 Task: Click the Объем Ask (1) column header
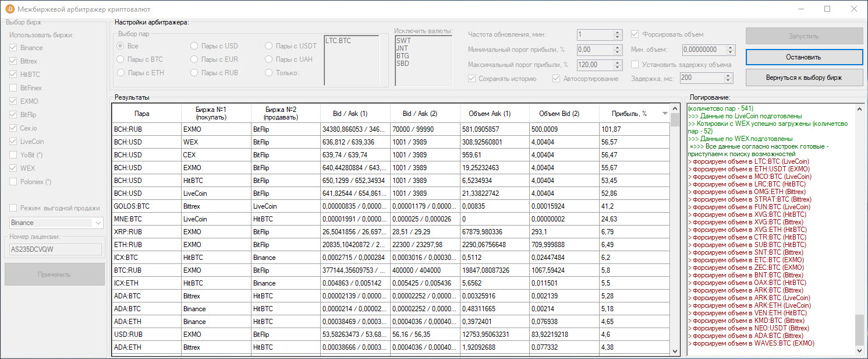coord(494,114)
